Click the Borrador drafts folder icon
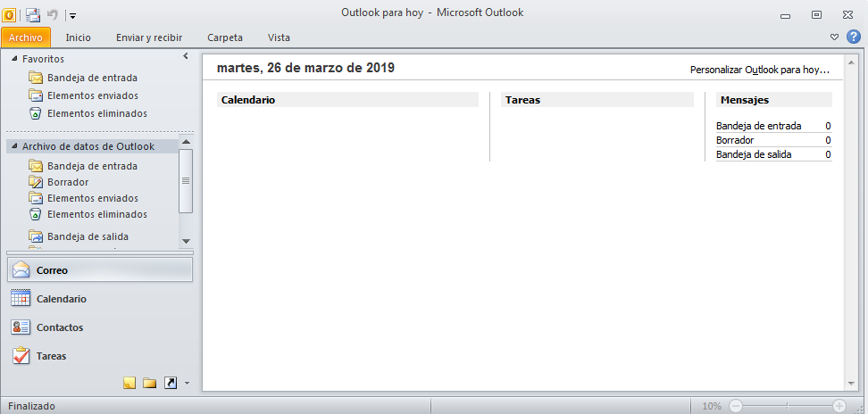The image size is (868, 414). pos(36,182)
